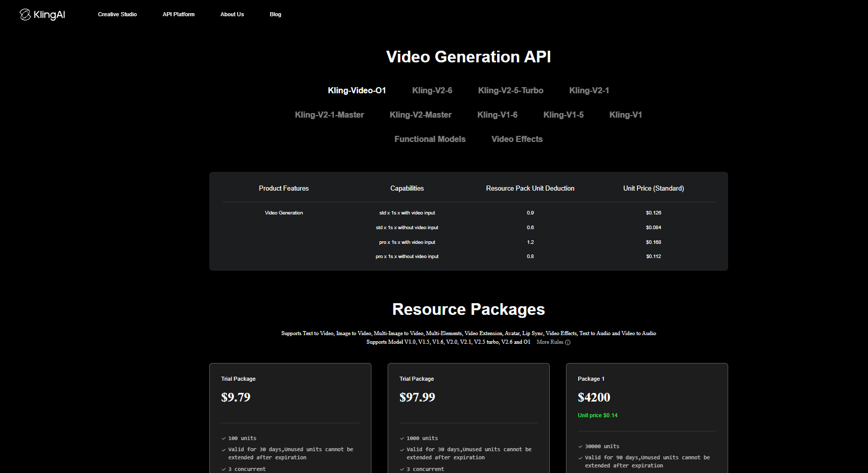The image size is (868, 473).
Task: Open the Kling-V2-Master tab
Action: point(421,115)
